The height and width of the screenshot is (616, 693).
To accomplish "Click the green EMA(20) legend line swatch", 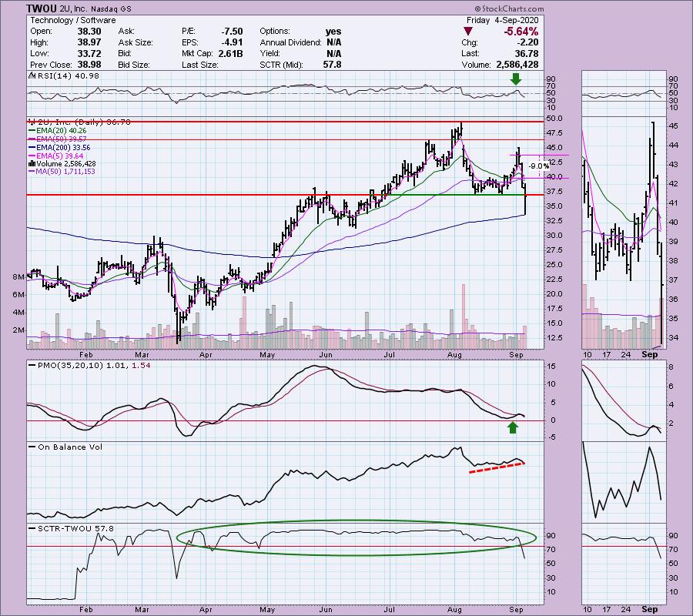I will [32, 131].
